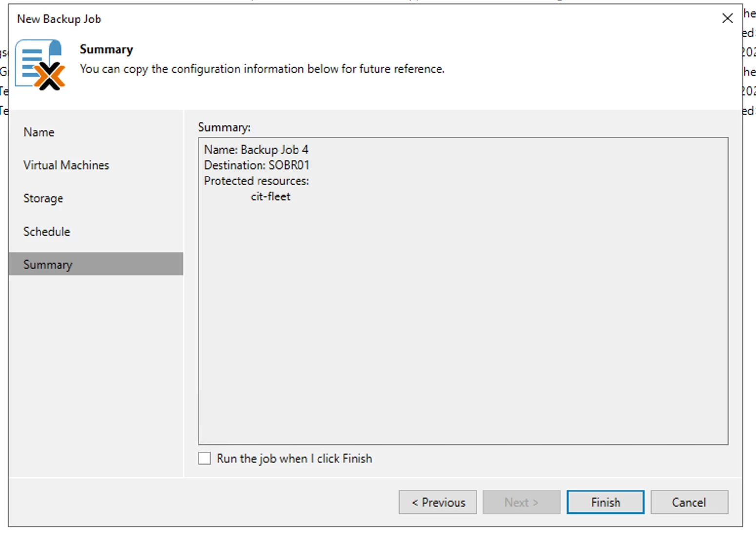The image size is (756, 550).
Task: Click the Previous button
Action: coord(438,502)
